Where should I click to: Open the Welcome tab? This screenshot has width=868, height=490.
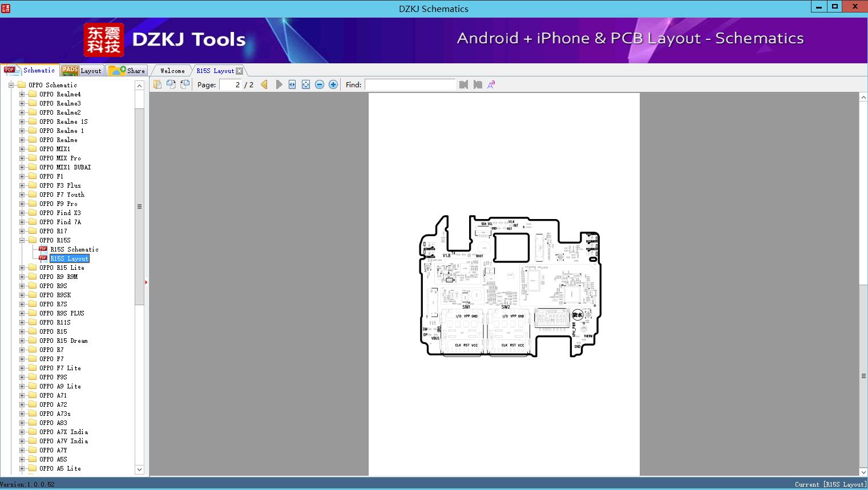pos(172,71)
